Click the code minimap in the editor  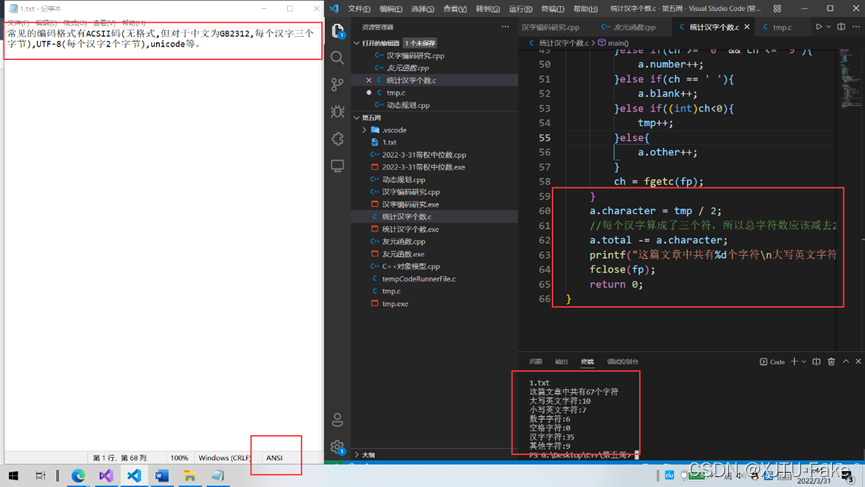click(x=850, y=80)
